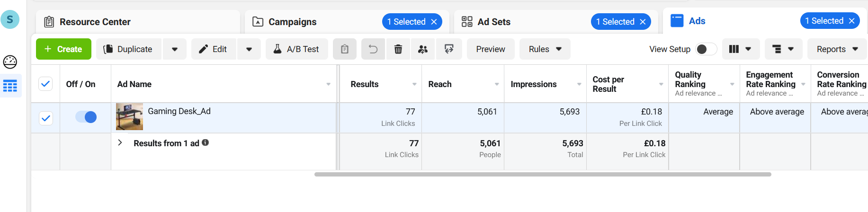
Task: Open the Duplicate dropdown arrow
Action: click(x=175, y=49)
